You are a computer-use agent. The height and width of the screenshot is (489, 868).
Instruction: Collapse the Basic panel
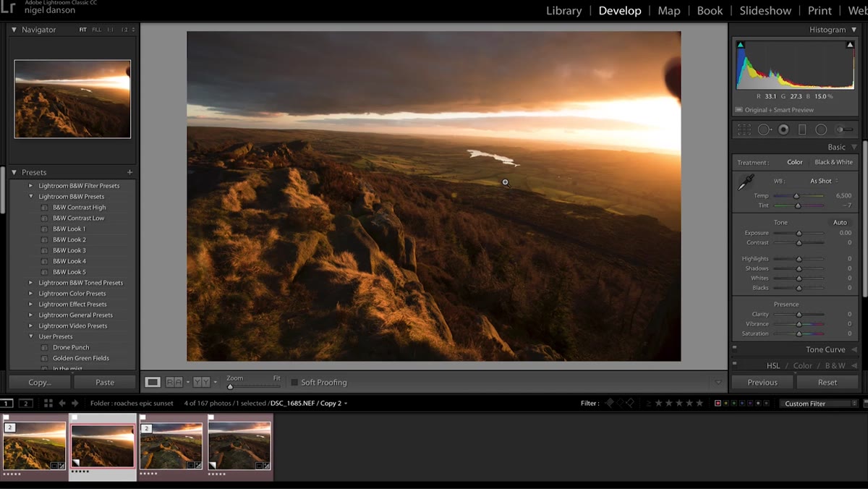pos(854,147)
